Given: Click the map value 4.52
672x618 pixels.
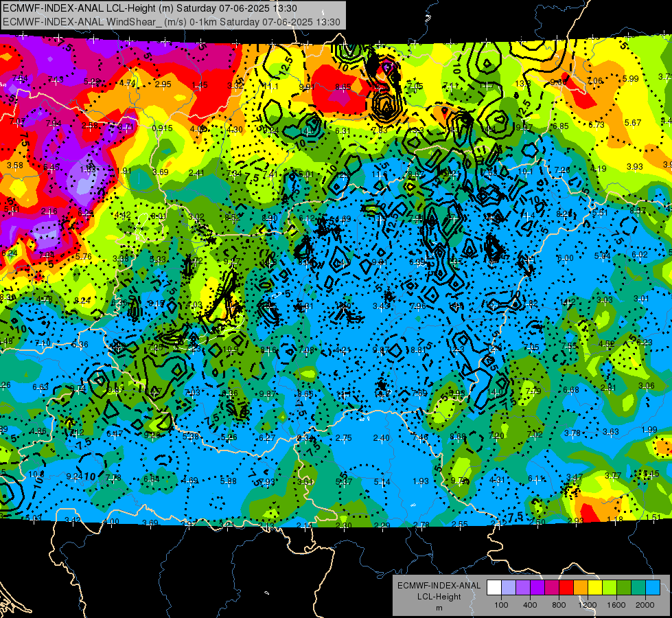Looking at the screenshot, I should (x=606, y=344).
